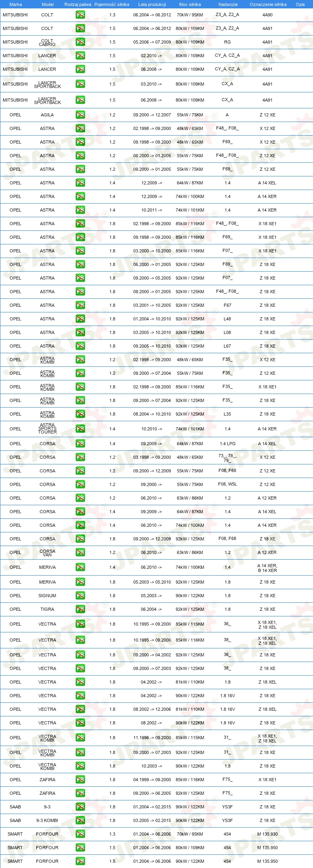Click the AGILA model cell

pos(47,115)
